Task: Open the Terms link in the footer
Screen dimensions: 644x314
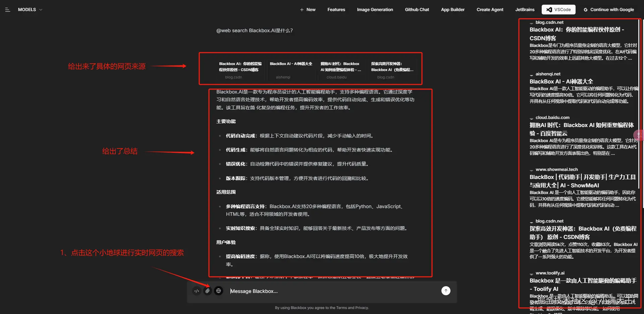Action: point(341,308)
